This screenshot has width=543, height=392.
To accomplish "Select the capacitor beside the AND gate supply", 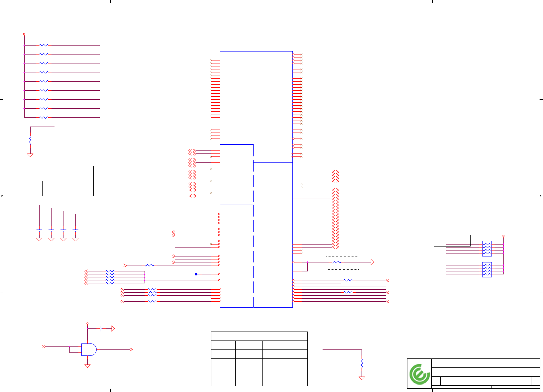I will click(x=101, y=329).
